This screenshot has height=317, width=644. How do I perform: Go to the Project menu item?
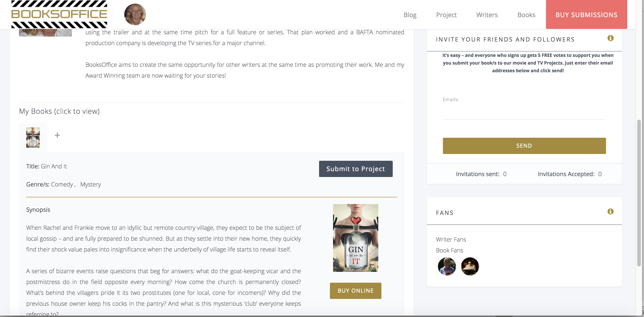pos(446,15)
